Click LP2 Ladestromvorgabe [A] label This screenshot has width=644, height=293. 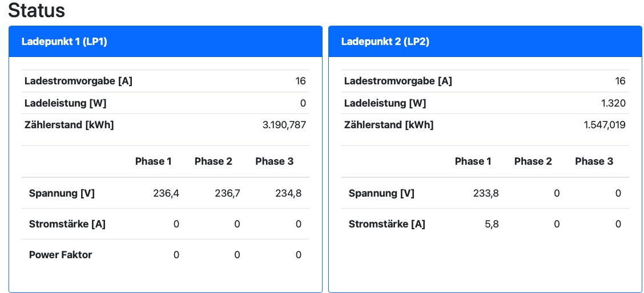coord(398,81)
